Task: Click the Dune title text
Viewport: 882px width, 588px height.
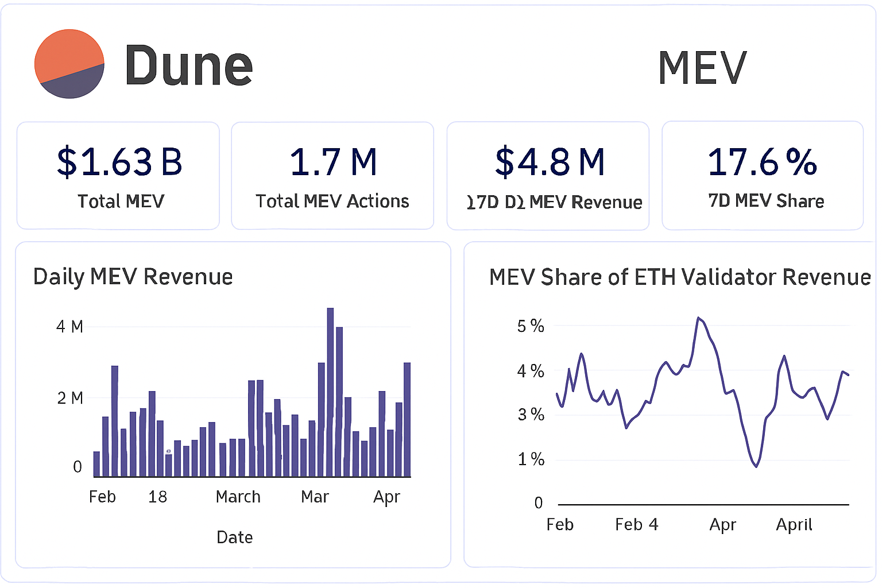Action: [188, 64]
